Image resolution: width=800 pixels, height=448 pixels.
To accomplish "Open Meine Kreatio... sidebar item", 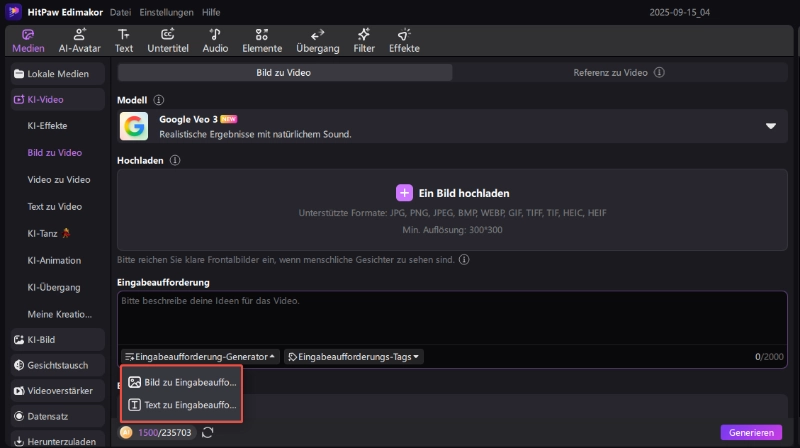I will click(60, 314).
